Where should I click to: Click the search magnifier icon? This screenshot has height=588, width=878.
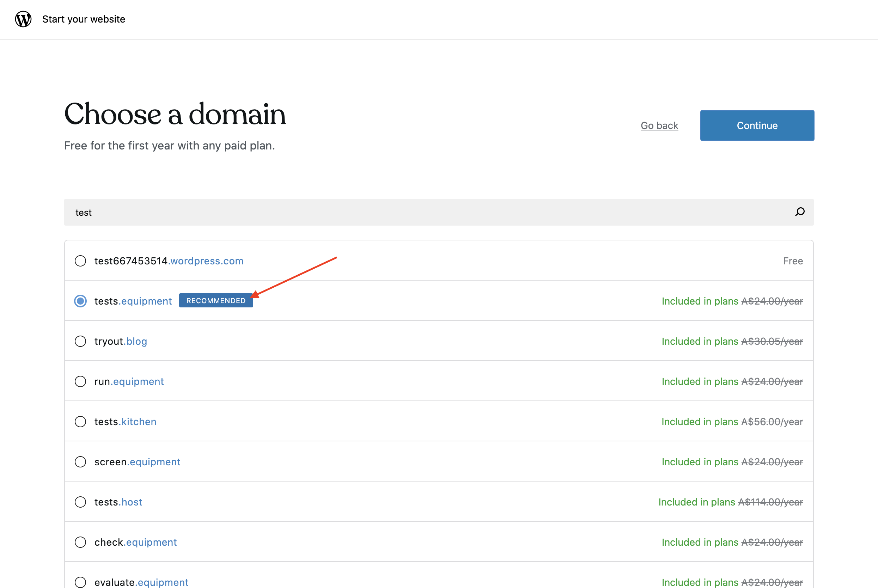point(800,212)
